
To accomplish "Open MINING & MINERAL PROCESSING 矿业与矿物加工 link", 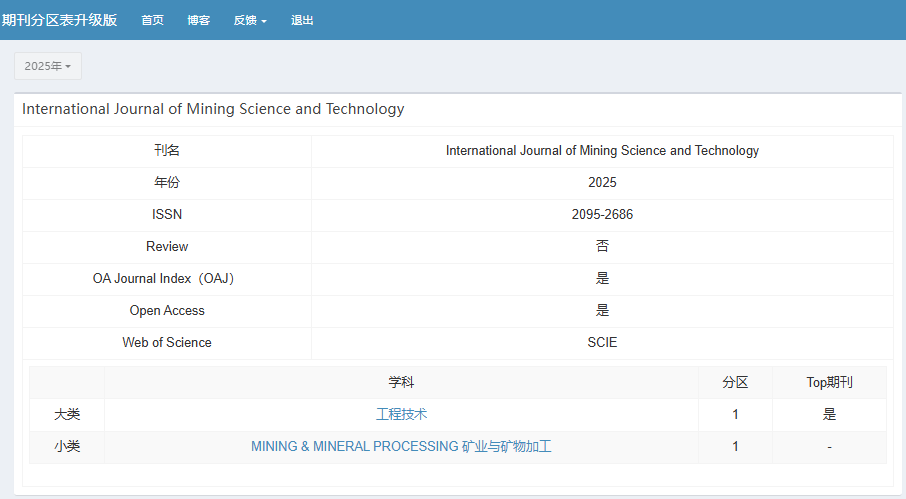I will tap(401, 446).
